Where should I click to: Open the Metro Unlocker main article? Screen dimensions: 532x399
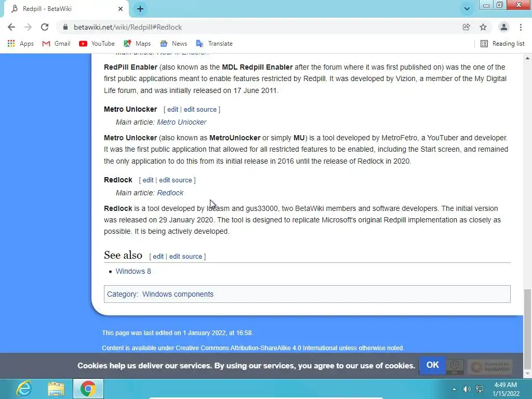click(181, 122)
